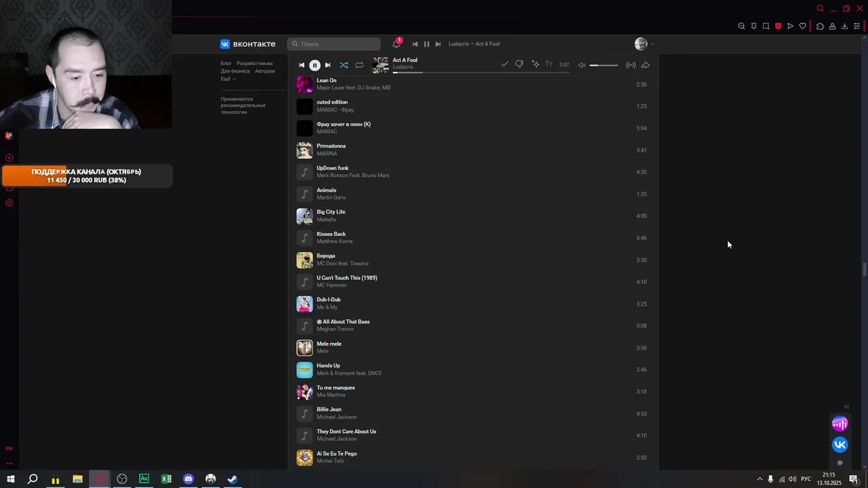This screenshot has width=868, height=488.
Task: Open profile avatar dropdown menu
Action: 644,44
